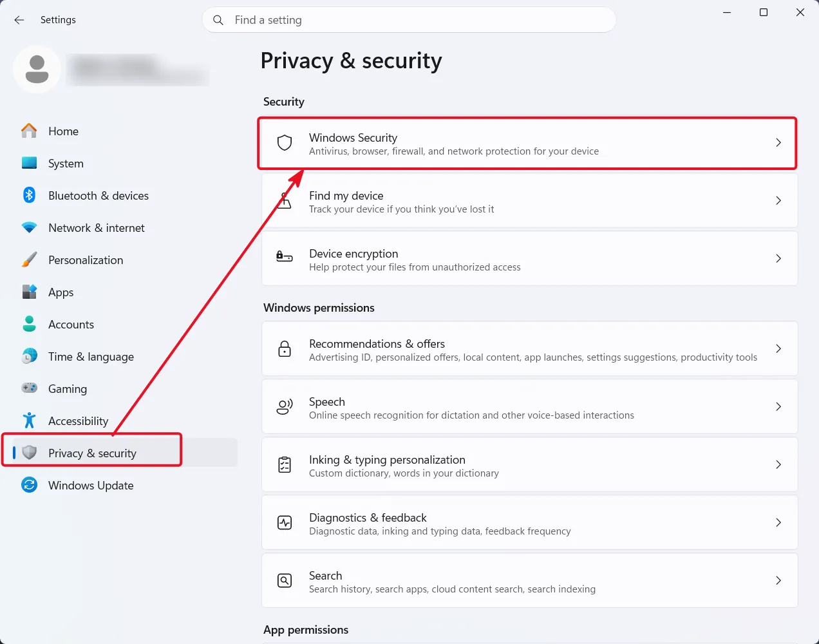
Task: Click the back arrow icon
Action: coord(19,20)
